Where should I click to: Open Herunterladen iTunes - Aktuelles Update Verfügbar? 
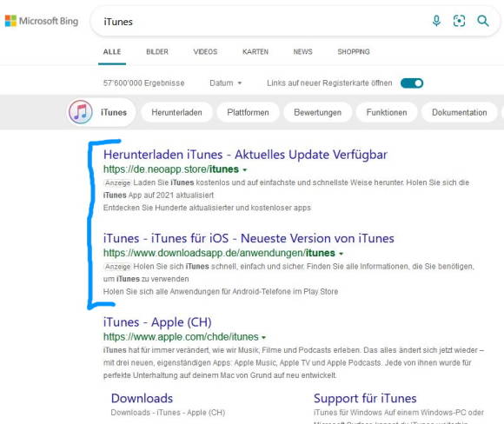[x=245, y=155]
